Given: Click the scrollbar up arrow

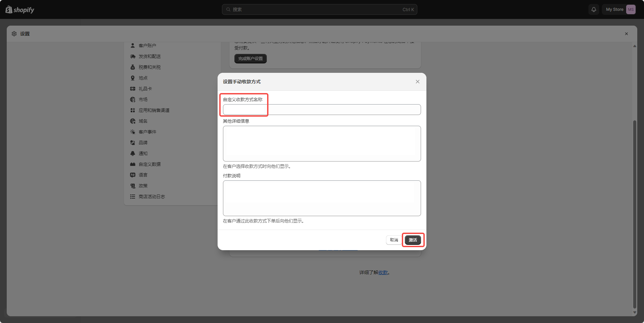Looking at the screenshot, I should 635,46.
